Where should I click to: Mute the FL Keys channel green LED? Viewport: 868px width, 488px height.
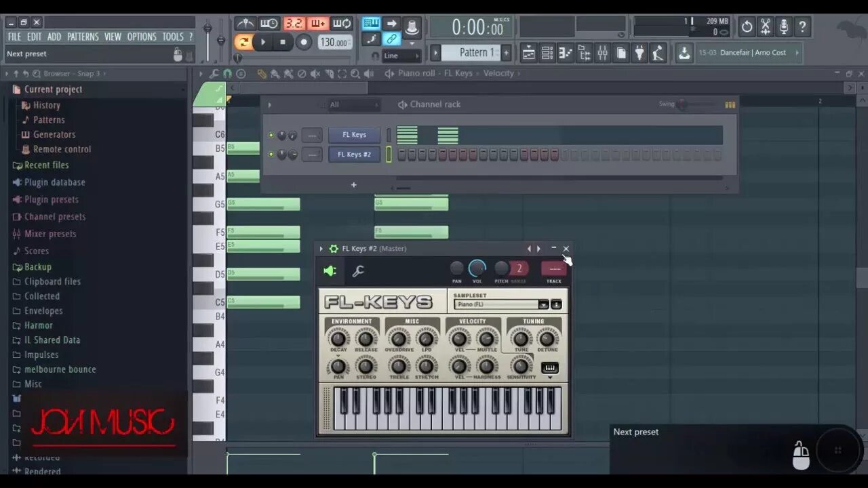271,136
